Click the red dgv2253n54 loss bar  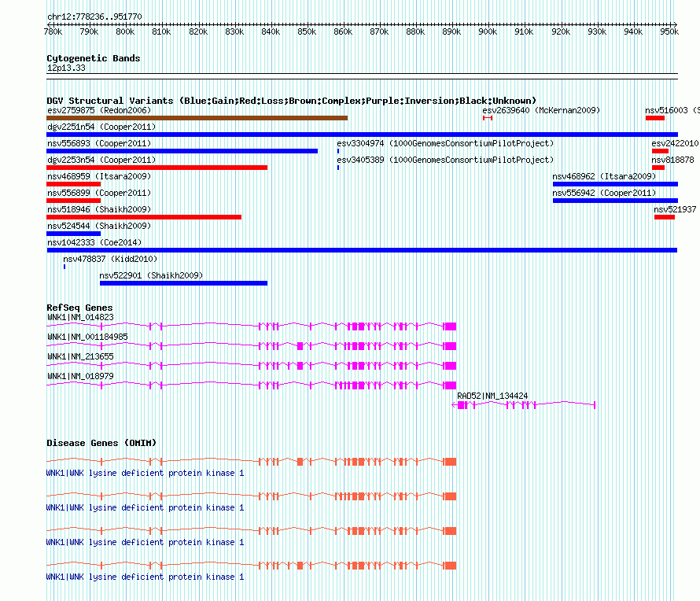(157, 168)
